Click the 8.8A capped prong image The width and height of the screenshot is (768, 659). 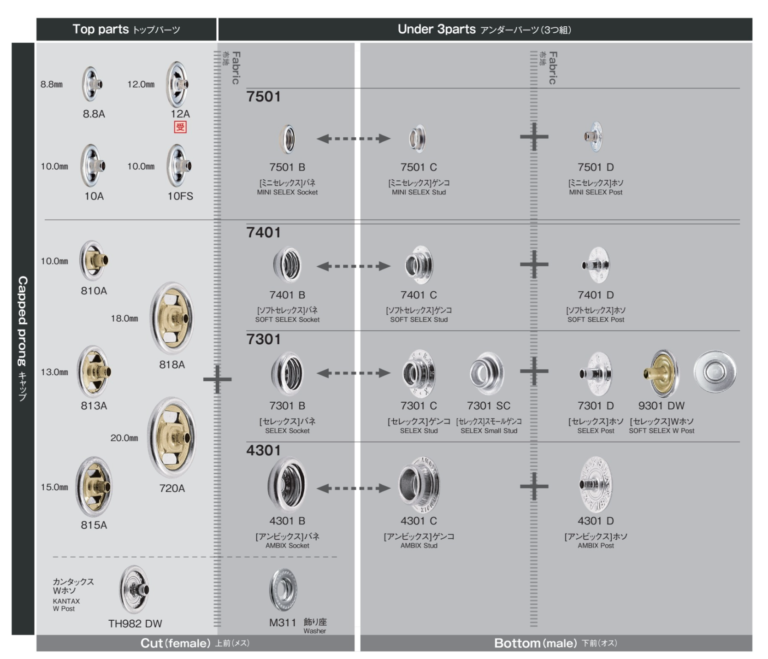click(93, 83)
